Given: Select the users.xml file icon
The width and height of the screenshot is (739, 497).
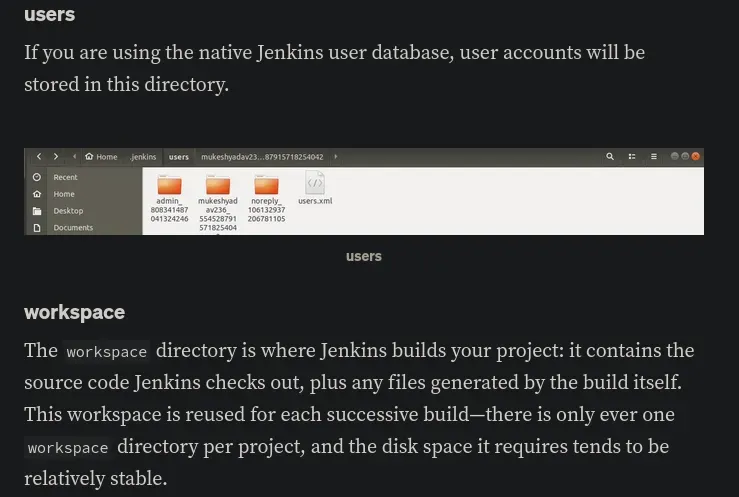Looking at the screenshot, I should point(315,183).
